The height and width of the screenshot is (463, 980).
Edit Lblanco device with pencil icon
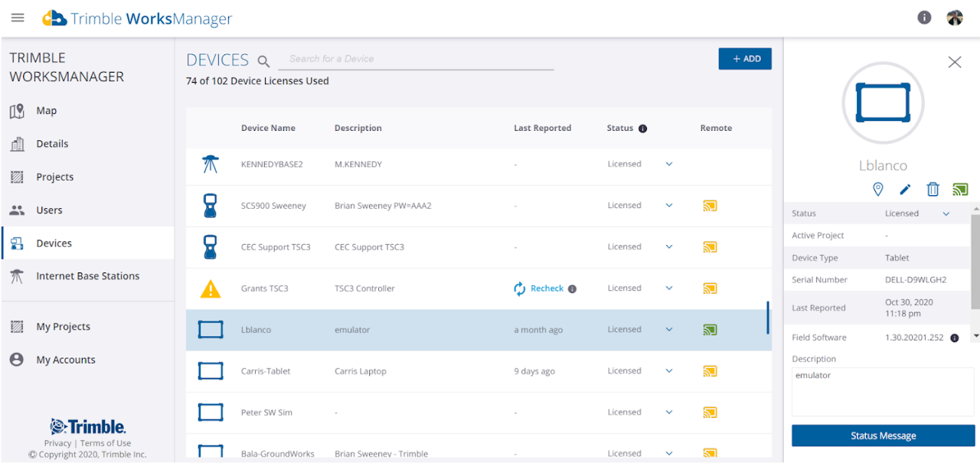[x=905, y=189]
